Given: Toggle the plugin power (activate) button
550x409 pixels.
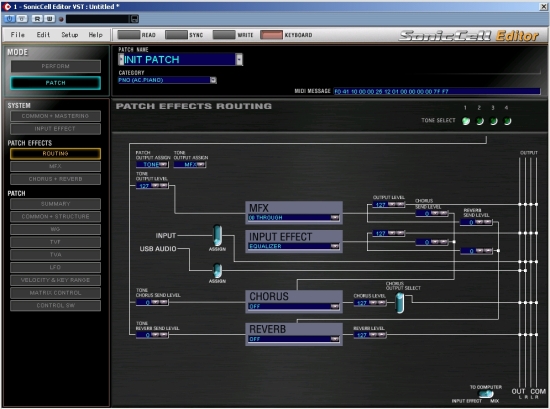Looking at the screenshot, I should point(9,19).
